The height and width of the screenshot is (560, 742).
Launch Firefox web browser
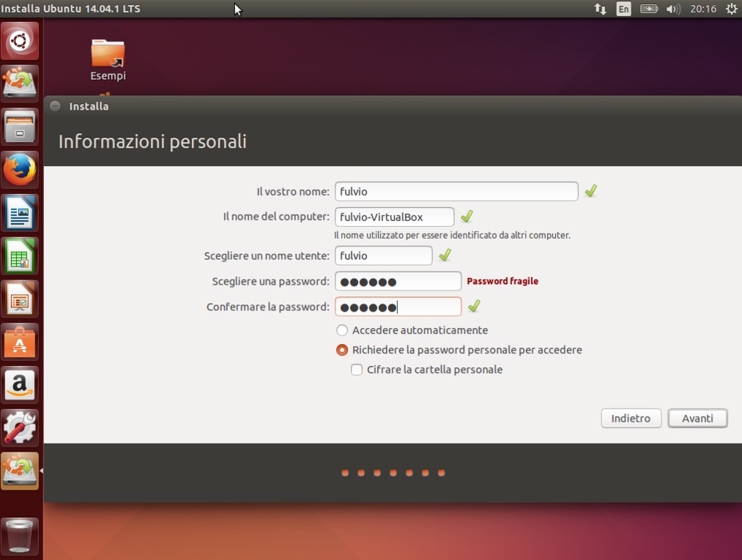19,171
